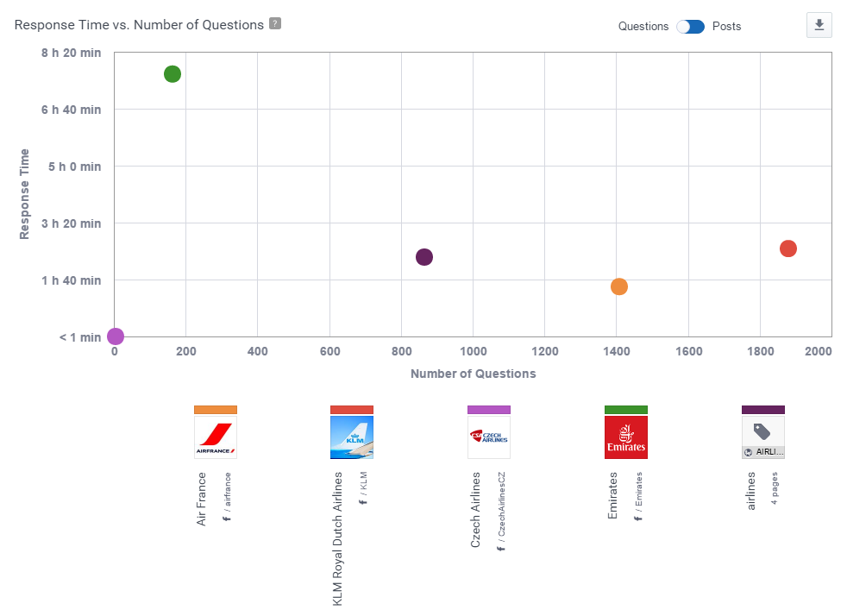Toggle the Questions/Posts switch
This screenshot has width=847, height=616.
point(690,27)
